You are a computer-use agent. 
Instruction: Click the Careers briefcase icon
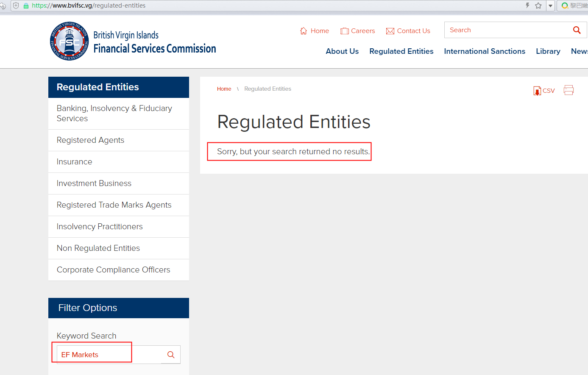pos(345,31)
